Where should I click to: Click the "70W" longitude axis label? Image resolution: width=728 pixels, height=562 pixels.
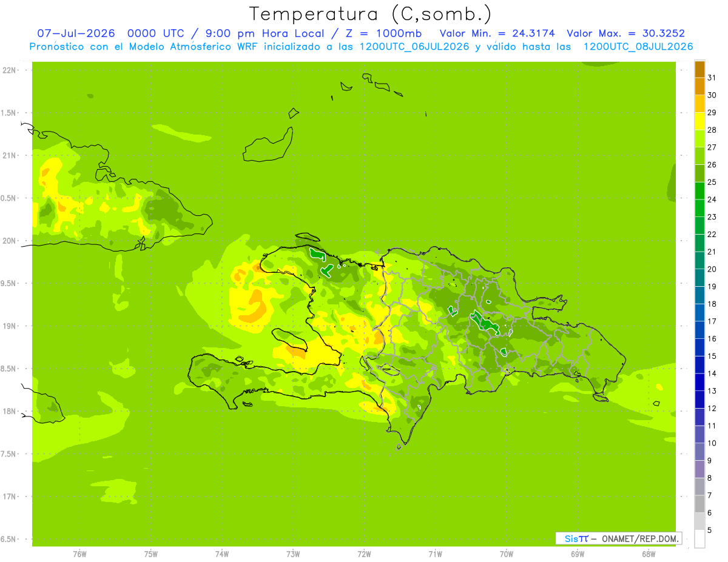point(507,554)
